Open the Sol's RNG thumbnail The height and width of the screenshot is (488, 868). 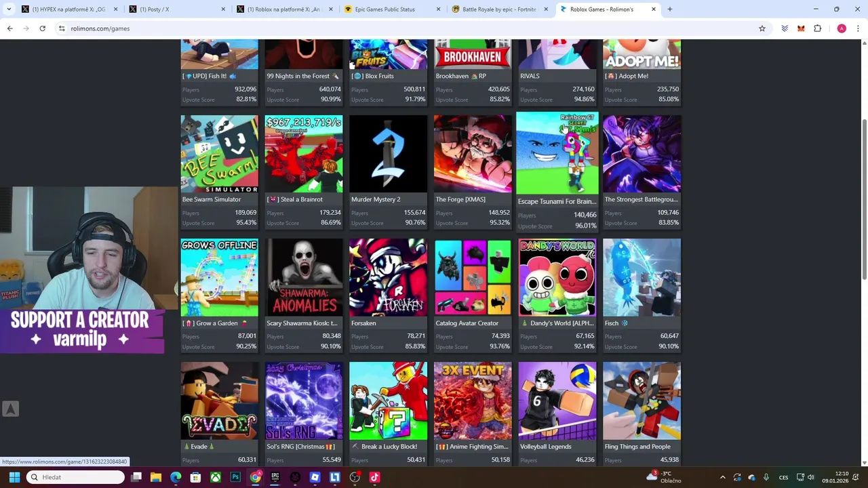tap(304, 401)
